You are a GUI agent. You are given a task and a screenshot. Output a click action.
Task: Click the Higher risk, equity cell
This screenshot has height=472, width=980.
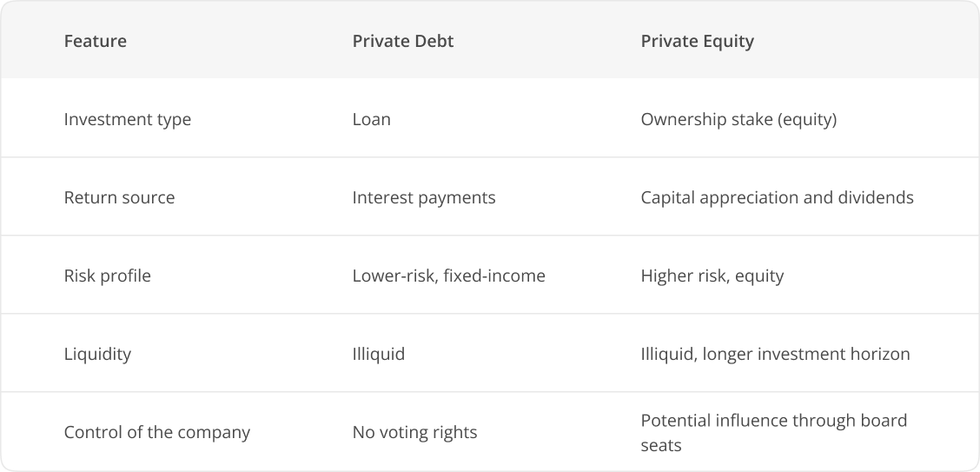click(712, 276)
